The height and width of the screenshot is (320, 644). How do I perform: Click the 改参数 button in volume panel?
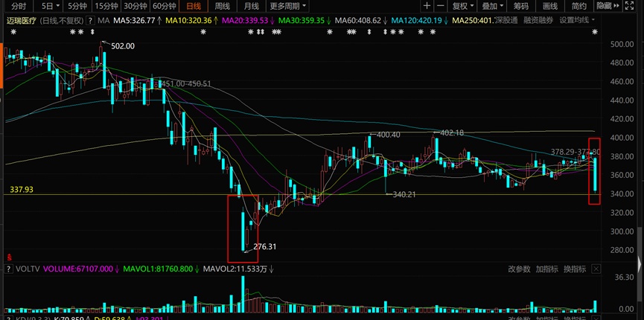pyautogui.click(x=519, y=269)
